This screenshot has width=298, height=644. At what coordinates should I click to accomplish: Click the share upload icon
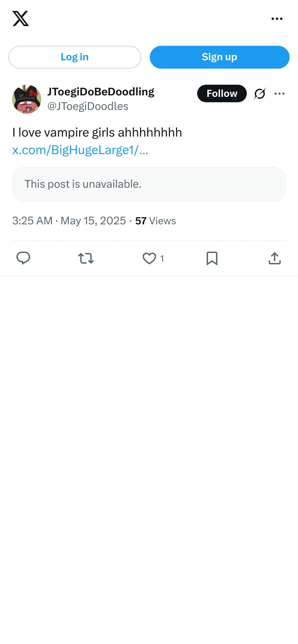tap(275, 258)
